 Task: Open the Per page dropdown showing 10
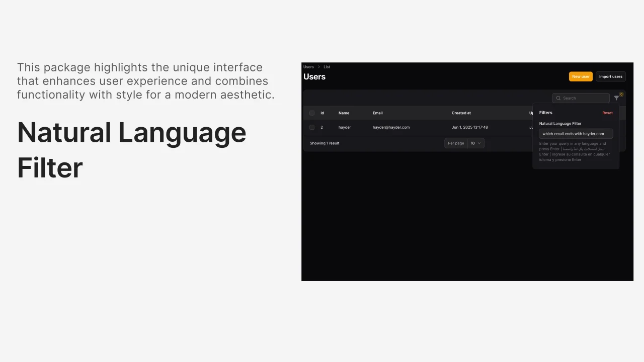click(464, 143)
